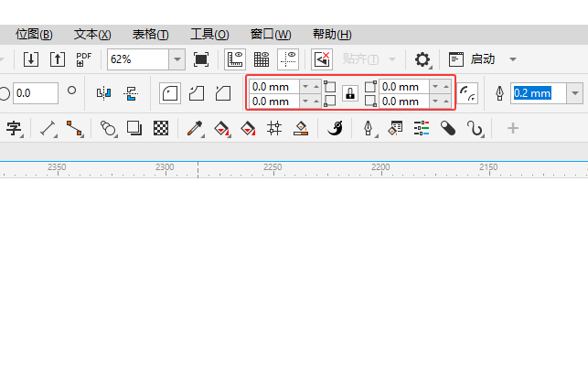Viewport: 588px width, 385px height.
Task: Select the Drop Shadow tool
Action: pos(134,128)
